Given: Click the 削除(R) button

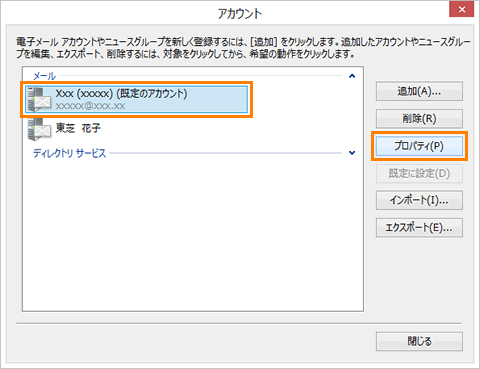Looking at the screenshot, I should 419,119.
